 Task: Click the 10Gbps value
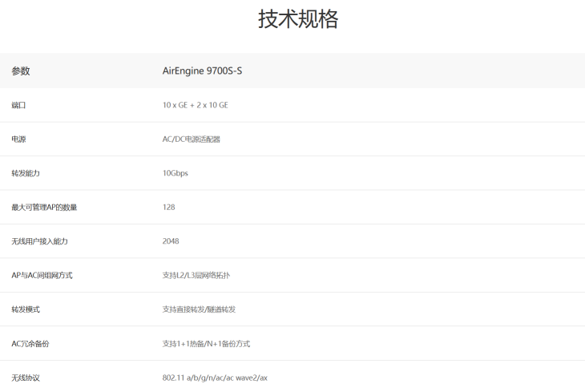(175, 173)
